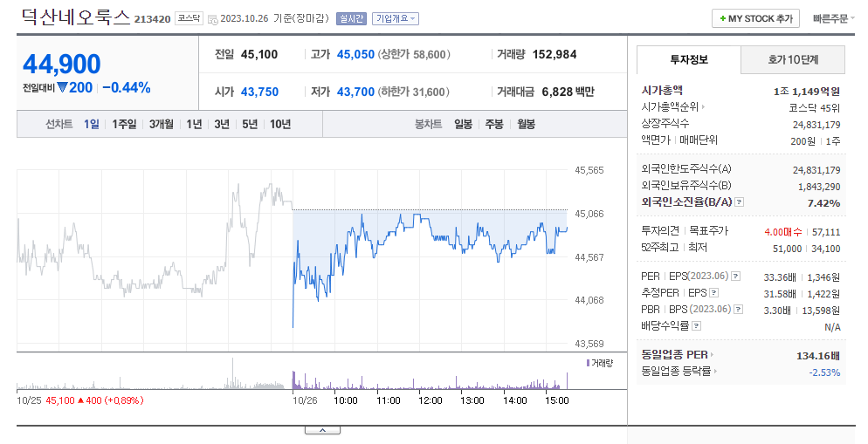Expand the 동일업종 PER arrow link
The image size is (868, 444).
point(678,354)
